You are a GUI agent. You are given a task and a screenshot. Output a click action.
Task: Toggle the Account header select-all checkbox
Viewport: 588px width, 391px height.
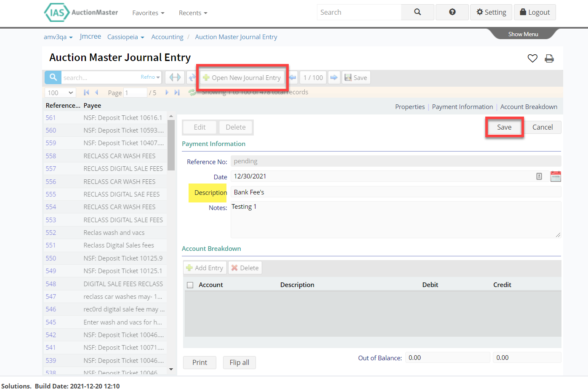coord(190,285)
